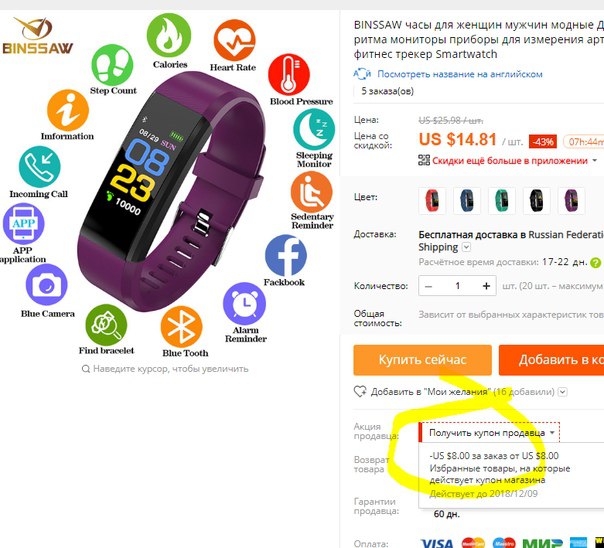Open Посмотреть название на английском link
Viewport: 604px width, 548px height.
[x=460, y=74]
